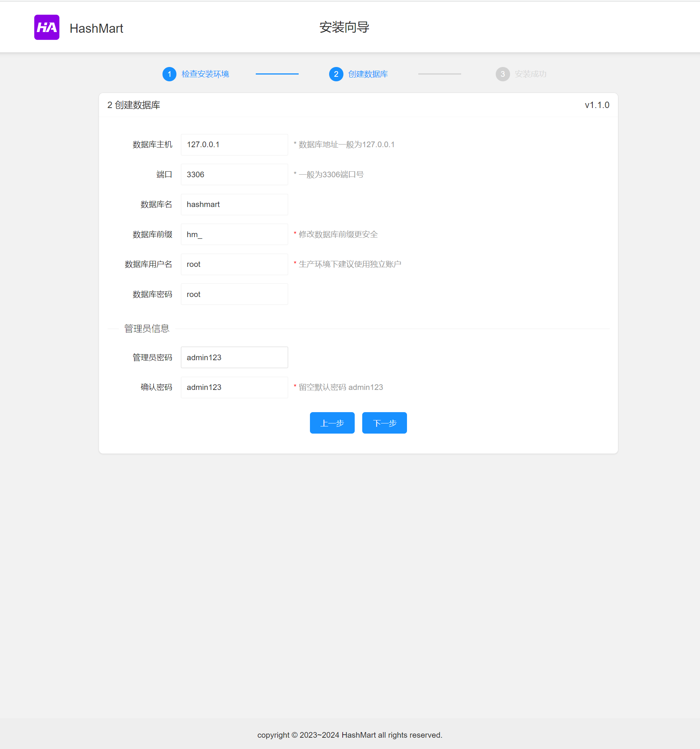Focus the 数据库密码 input field
The height and width of the screenshot is (749, 700).
(x=234, y=294)
